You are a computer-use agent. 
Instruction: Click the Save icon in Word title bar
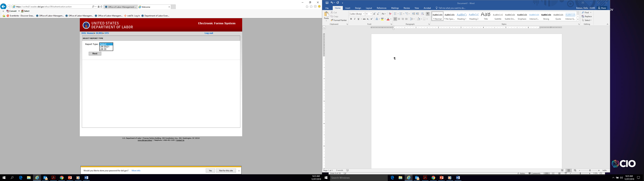click(x=327, y=3)
